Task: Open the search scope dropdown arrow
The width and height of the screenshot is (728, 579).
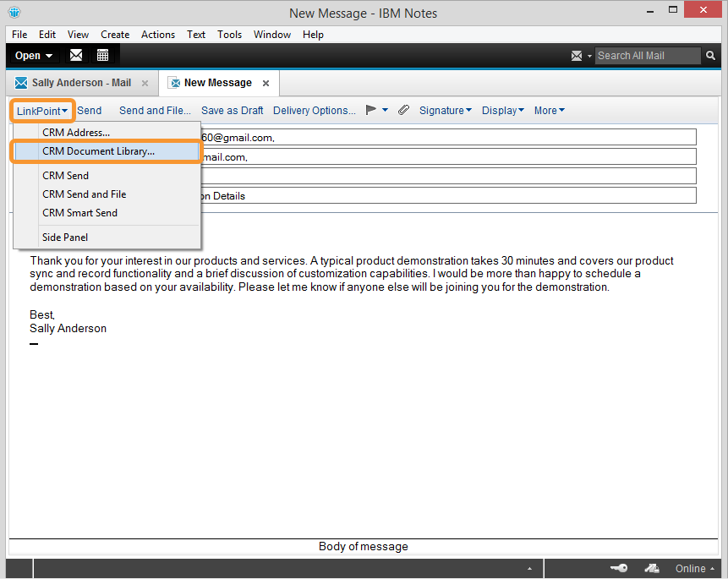Action: pos(589,56)
